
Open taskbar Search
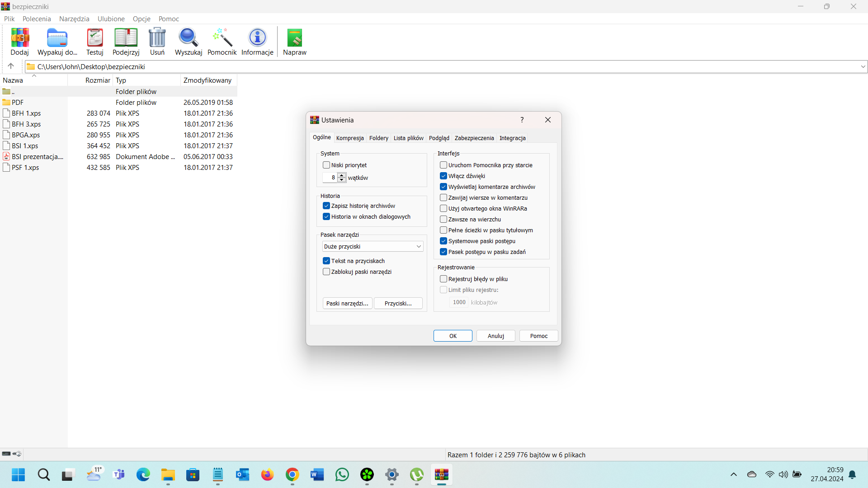coord(43,474)
